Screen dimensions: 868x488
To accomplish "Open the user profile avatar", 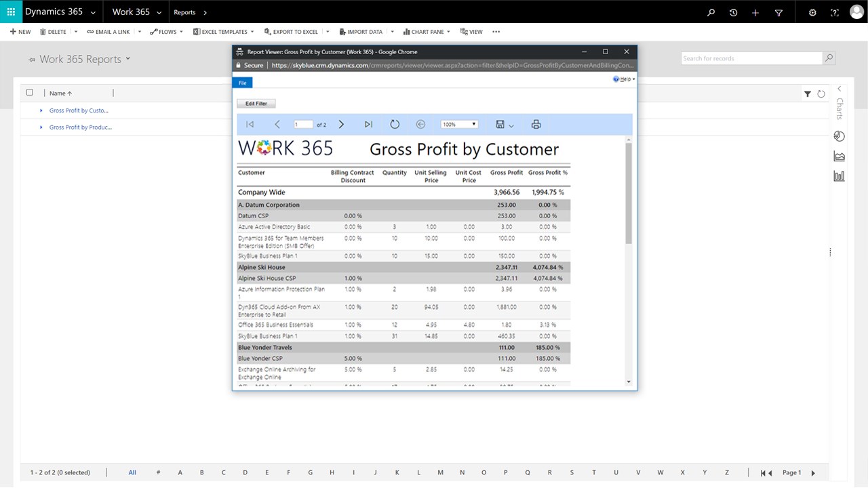I will pyautogui.click(x=856, y=12).
